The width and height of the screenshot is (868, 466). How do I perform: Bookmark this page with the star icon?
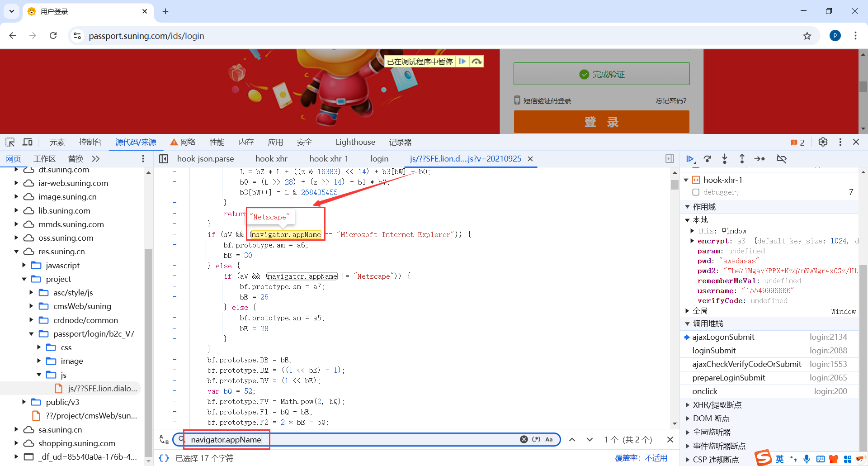(x=807, y=36)
